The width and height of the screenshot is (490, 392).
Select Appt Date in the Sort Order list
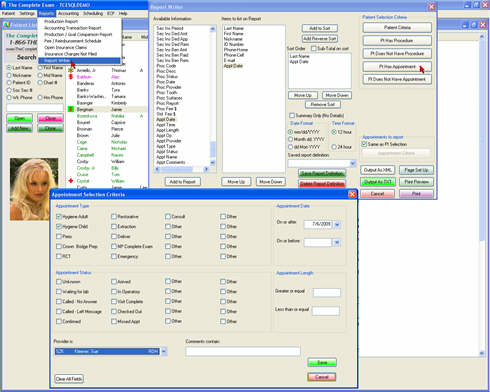(299, 62)
